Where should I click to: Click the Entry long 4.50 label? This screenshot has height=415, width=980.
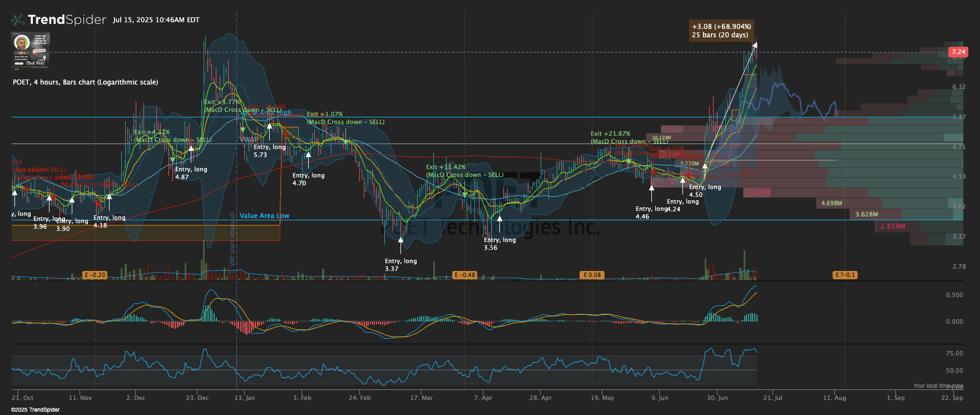point(705,191)
